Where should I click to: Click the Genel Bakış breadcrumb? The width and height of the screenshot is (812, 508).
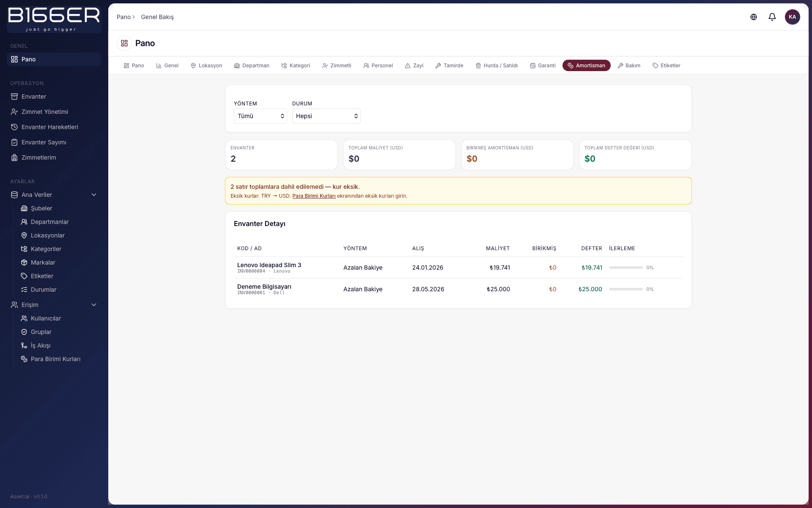(x=157, y=17)
